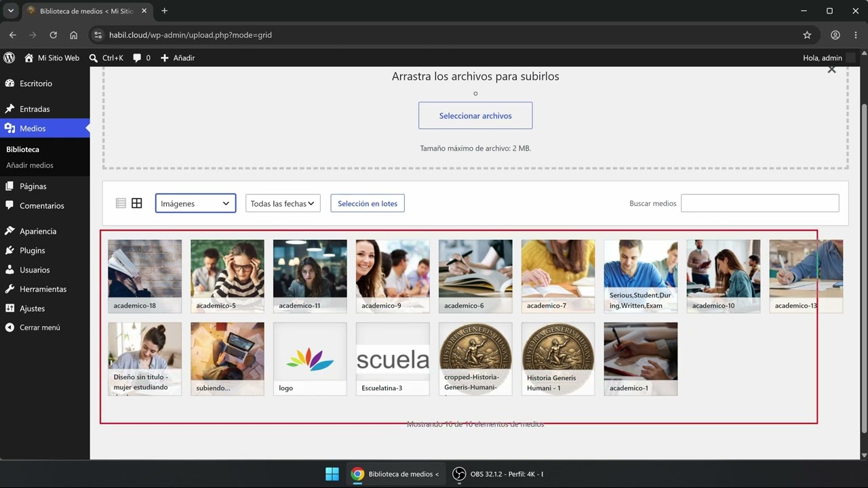Open Usuarios menu
This screenshot has width=868, height=488.
tap(45, 270)
